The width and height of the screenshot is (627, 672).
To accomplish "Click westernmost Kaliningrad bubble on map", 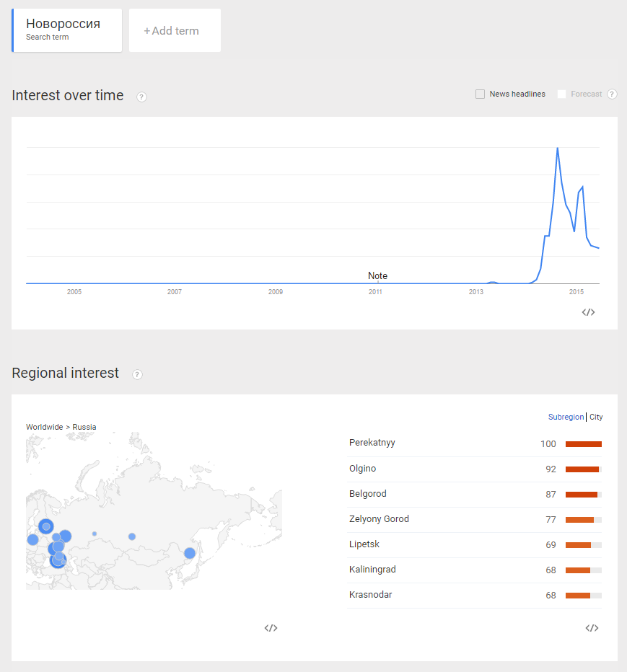I will click(x=32, y=539).
